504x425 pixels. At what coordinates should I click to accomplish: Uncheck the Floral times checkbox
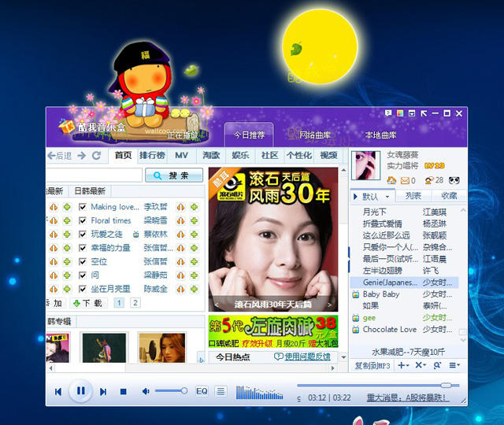[82, 220]
